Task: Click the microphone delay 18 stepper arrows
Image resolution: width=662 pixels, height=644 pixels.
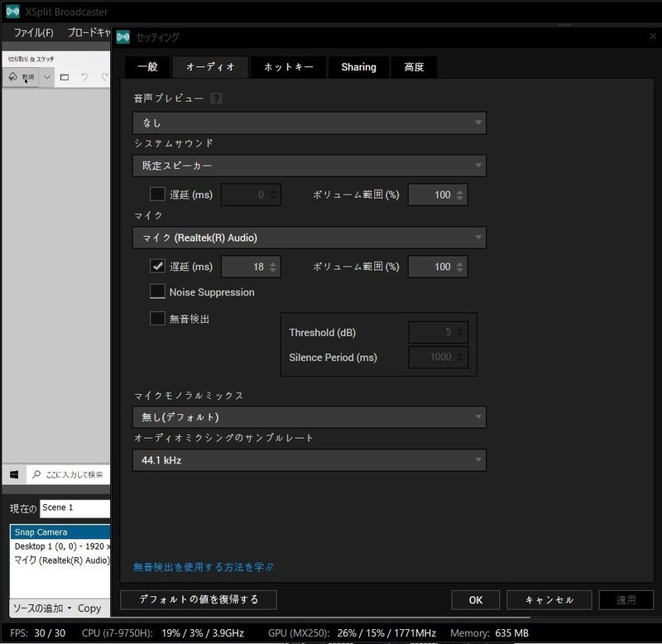Action: (x=273, y=267)
